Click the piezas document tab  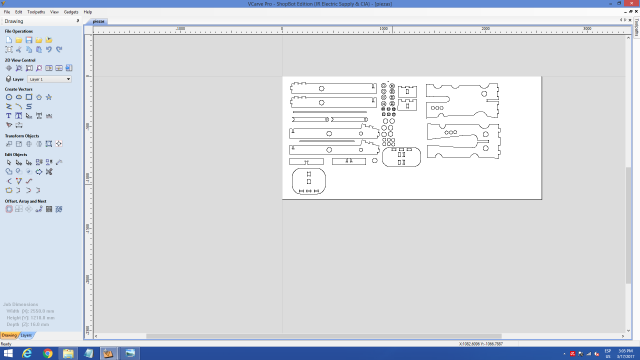tap(98, 21)
